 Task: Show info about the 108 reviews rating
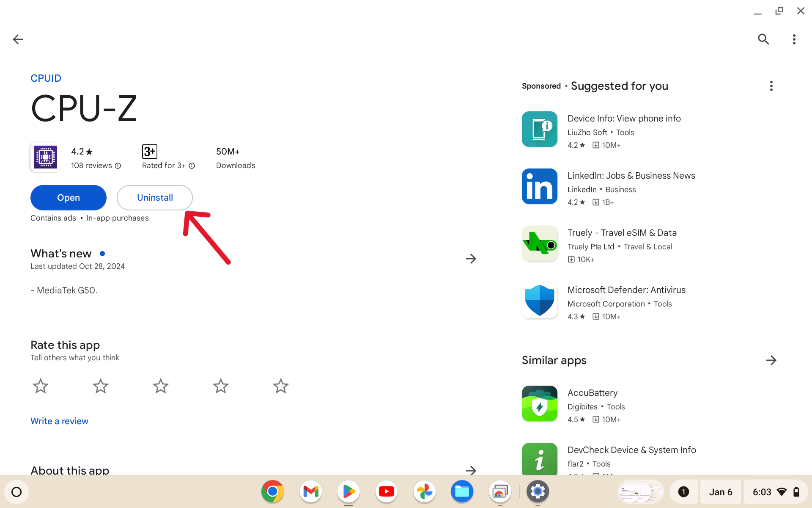click(118, 166)
